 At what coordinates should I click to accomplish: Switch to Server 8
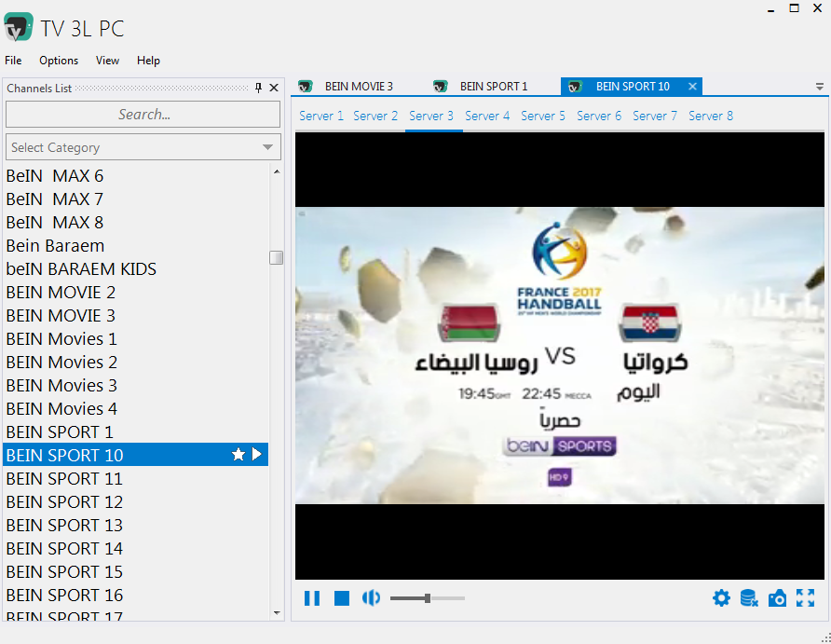(711, 116)
